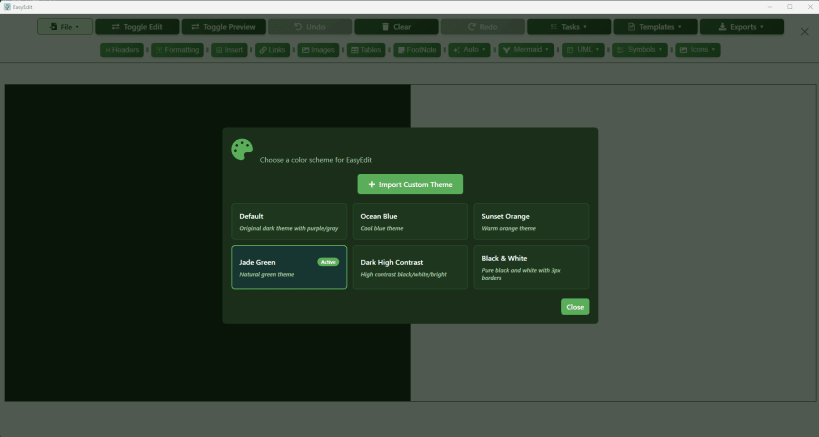Open the Links toolbar group
The image size is (819, 437).
click(273, 50)
